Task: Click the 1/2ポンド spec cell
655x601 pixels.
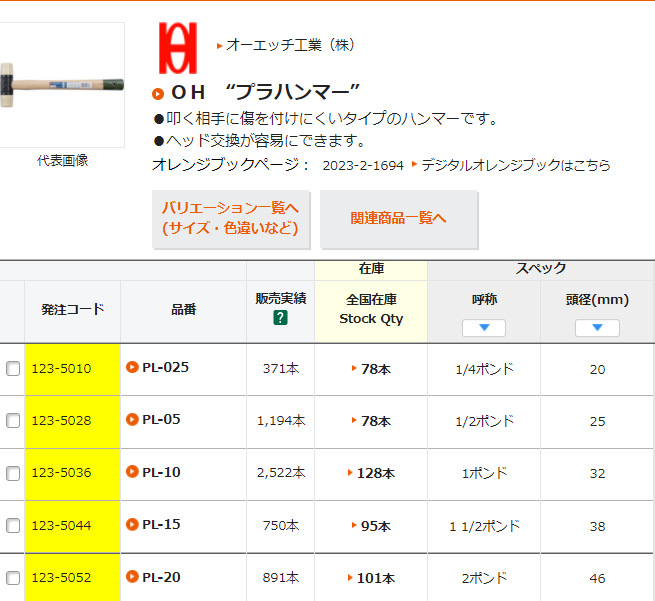Action: point(484,421)
